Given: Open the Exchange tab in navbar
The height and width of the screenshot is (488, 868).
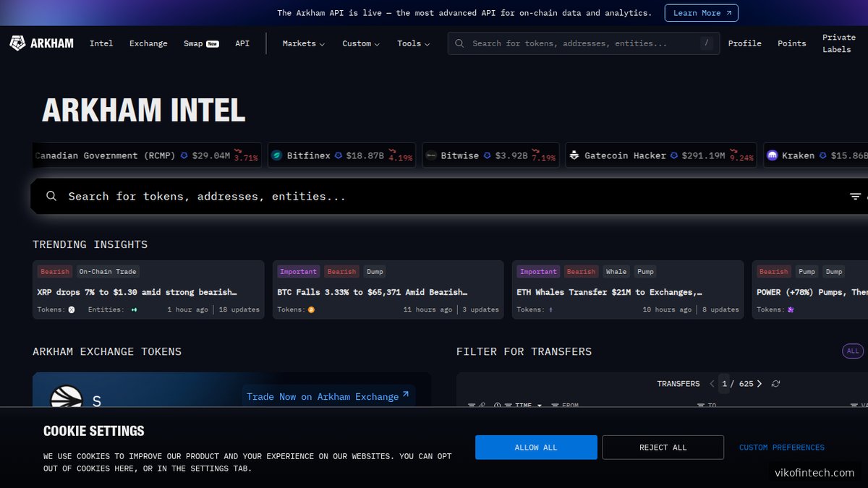Looking at the screenshot, I should pos(148,43).
